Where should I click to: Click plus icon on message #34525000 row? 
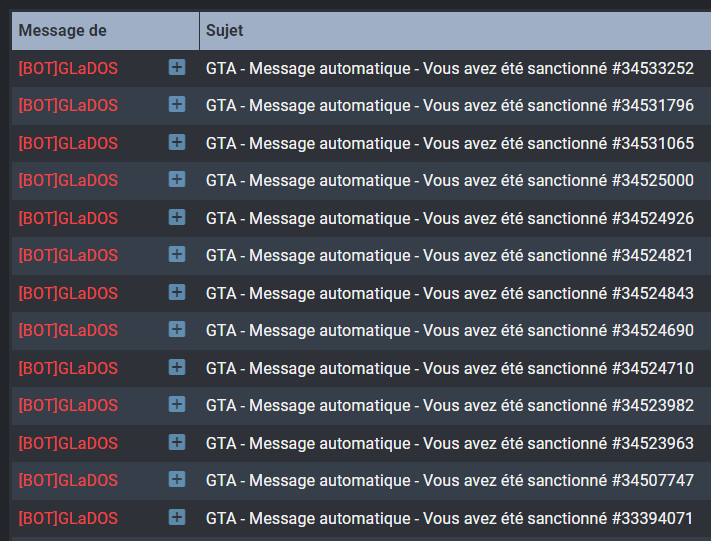pos(177,180)
